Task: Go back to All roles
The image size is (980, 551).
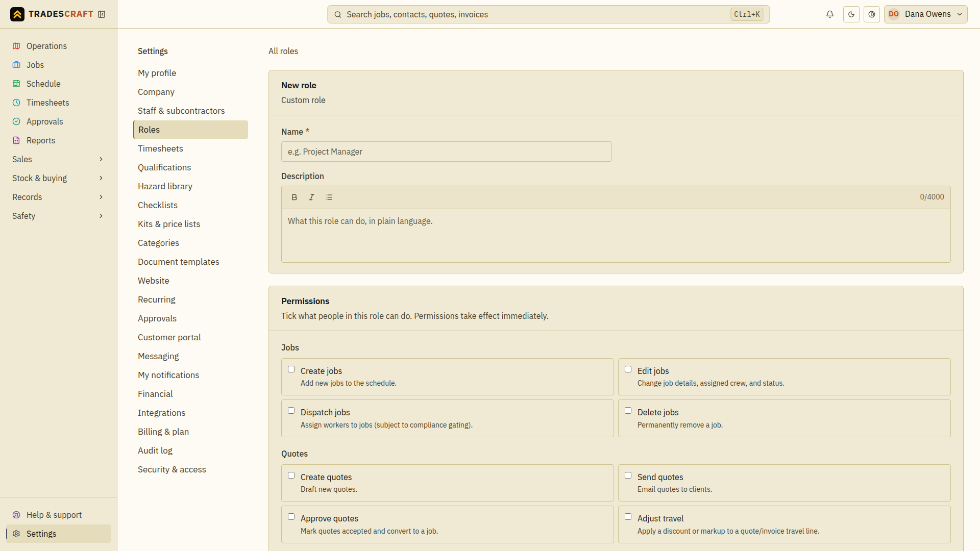Action: click(283, 51)
